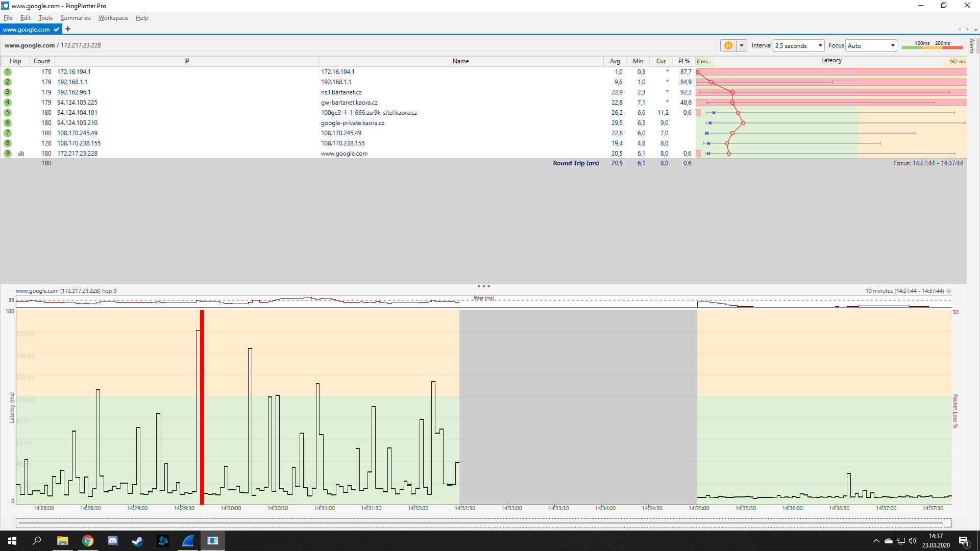Click the tab list dropdown arrow top right
Image resolution: width=980 pixels, height=551 pixels.
[x=975, y=30]
